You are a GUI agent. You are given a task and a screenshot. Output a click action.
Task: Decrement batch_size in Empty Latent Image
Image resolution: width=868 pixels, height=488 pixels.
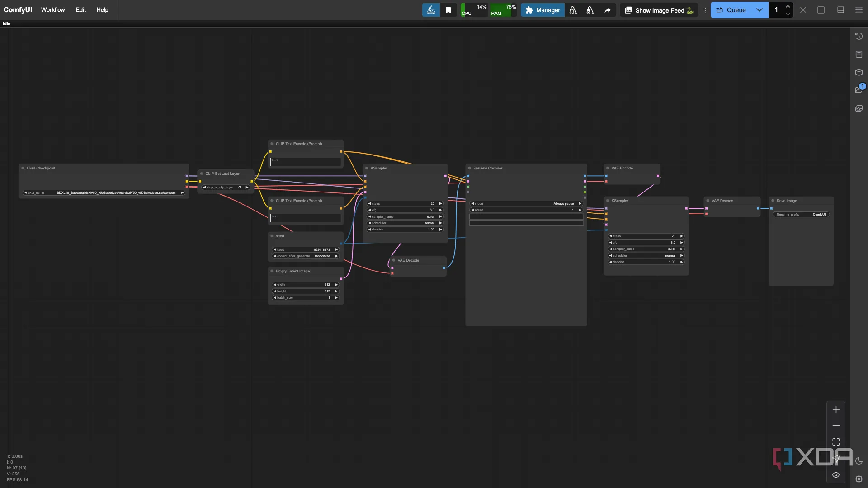click(275, 298)
